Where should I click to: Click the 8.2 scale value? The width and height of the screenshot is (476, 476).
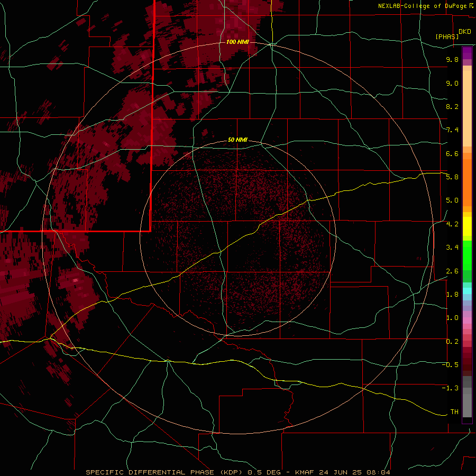point(452,106)
